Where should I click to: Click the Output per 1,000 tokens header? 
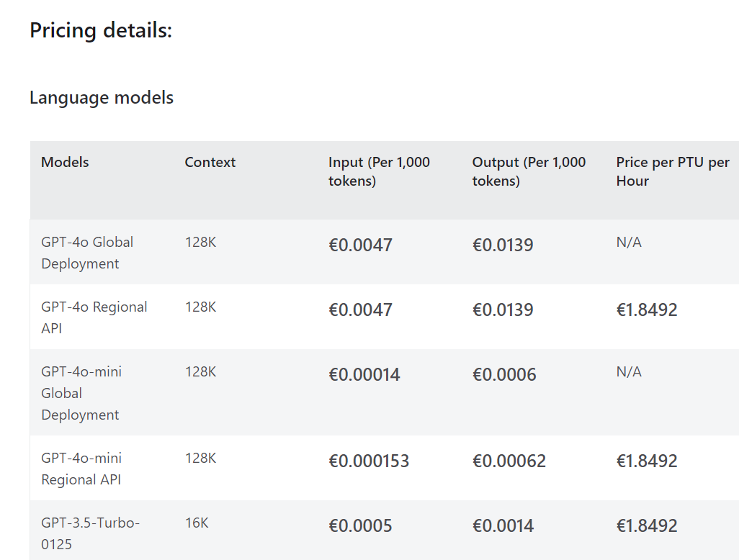(529, 171)
